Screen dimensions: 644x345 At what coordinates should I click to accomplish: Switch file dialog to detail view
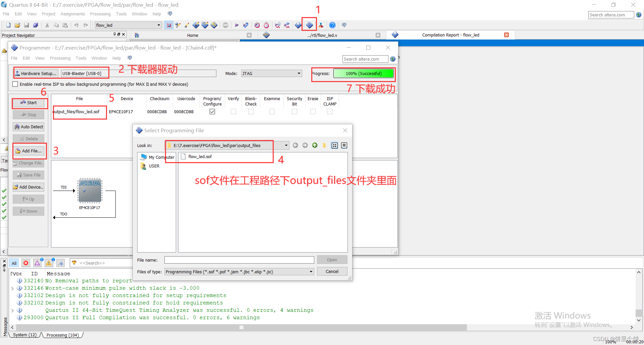click(344, 145)
